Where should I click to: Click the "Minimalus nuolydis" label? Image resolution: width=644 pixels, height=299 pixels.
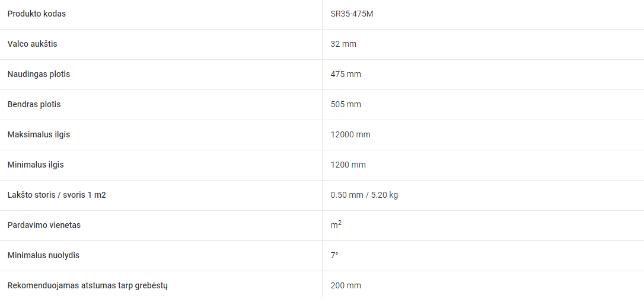[43, 255]
